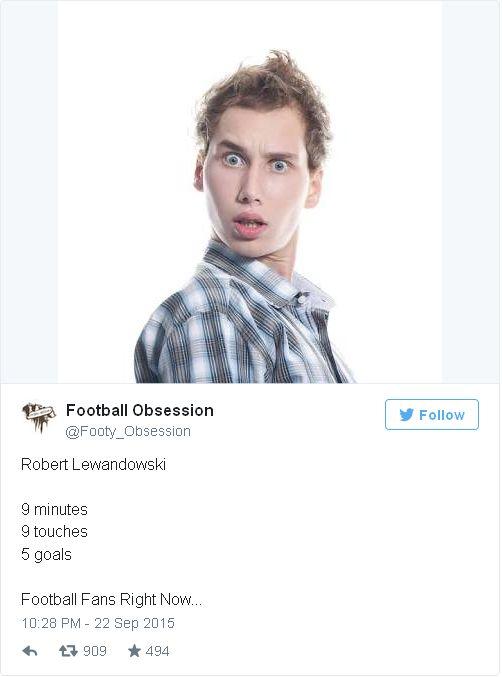View the 909 retweets count
Screen dimensions: 502x677
pyautogui.click(x=95, y=651)
